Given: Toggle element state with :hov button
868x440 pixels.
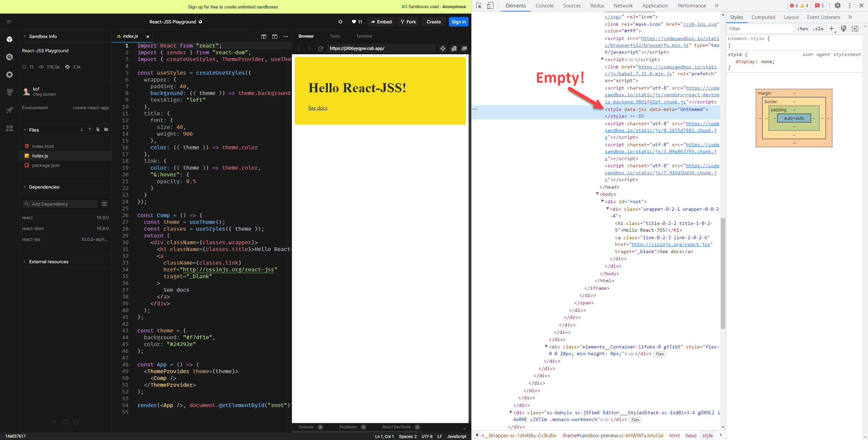Looking at the screenshot, I should pos(803,29).
